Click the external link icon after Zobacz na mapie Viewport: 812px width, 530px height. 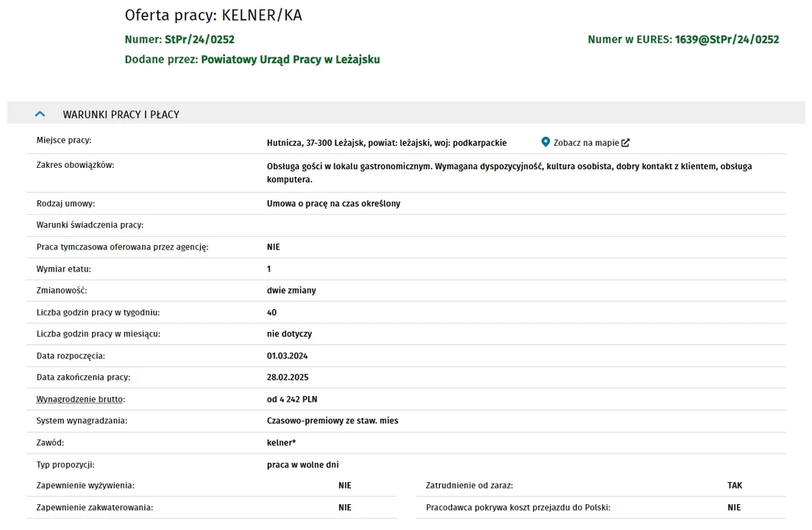pyautogui.click(x=626, y=143)
